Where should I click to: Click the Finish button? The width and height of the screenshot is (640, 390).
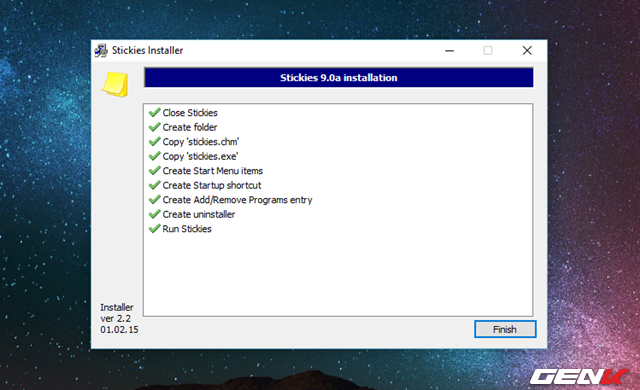[x=505, y=329]
